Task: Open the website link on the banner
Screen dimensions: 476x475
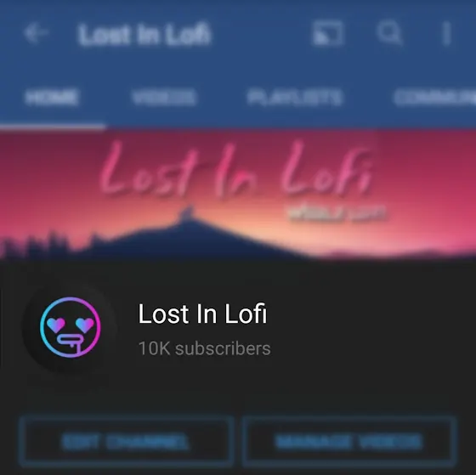Action: pos(337,212)
